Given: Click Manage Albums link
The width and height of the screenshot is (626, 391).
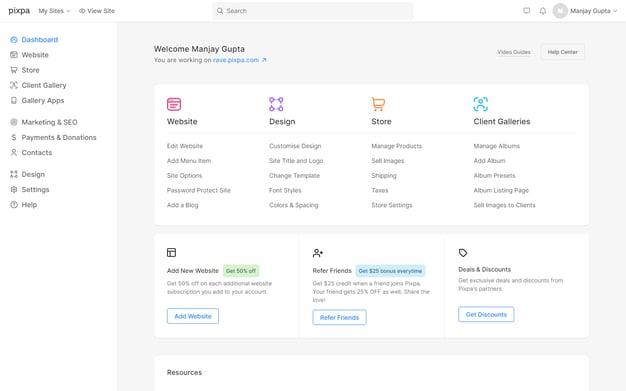Looking at the screenshot, I should tap(497, 146).
